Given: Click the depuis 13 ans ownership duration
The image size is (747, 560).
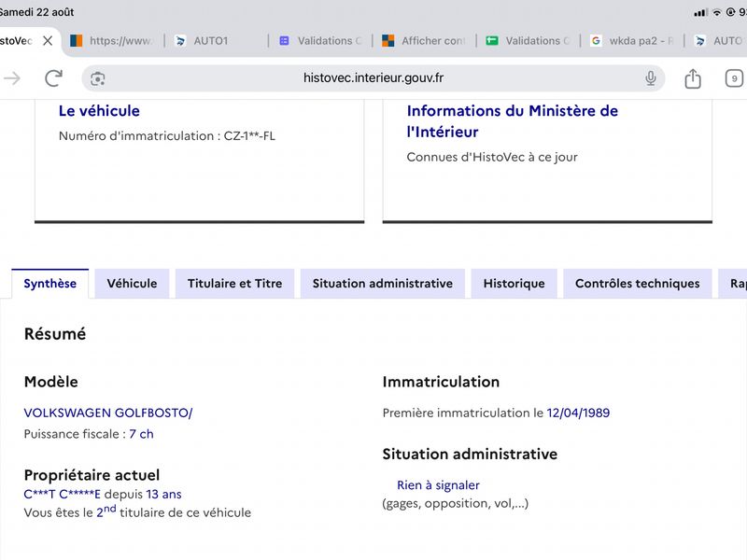Looking at the screenshot, I should tap(143, 495).
